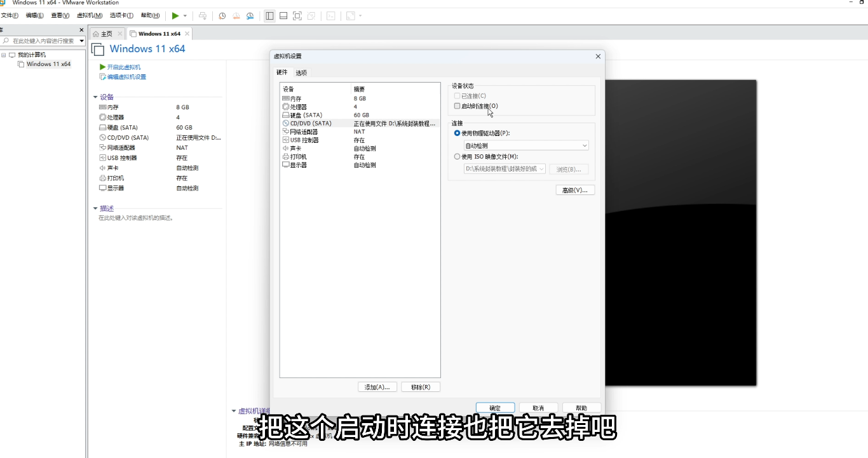Select Windows 11 x64 in library tree
The width and height of the screenshot is (868, 458).
click(48, 64)
